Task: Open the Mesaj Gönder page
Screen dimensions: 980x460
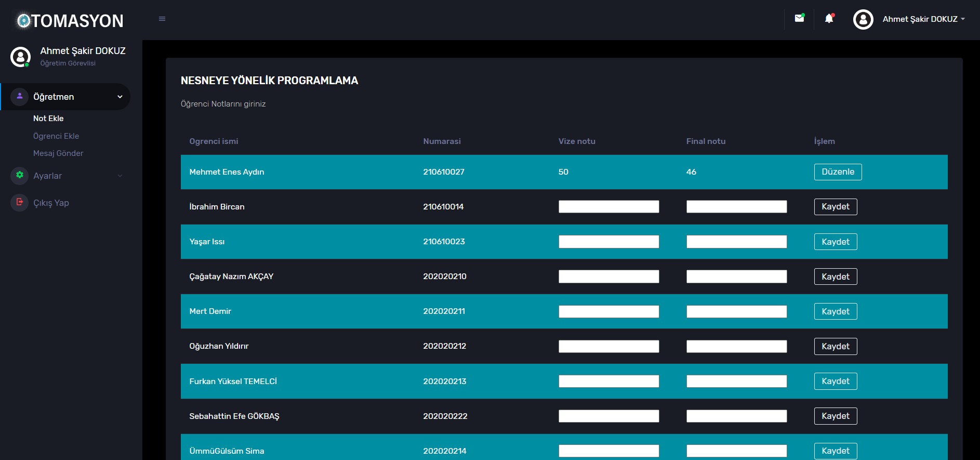Action: [x=58, y=153]
